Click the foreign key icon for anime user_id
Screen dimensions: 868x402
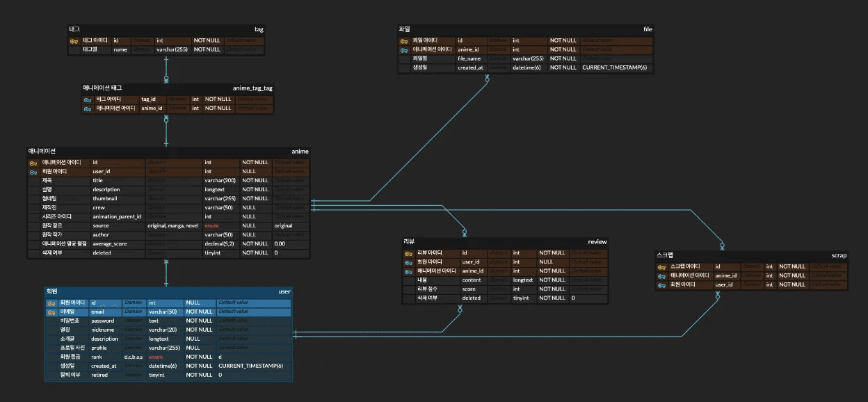[x=33, y=172]
